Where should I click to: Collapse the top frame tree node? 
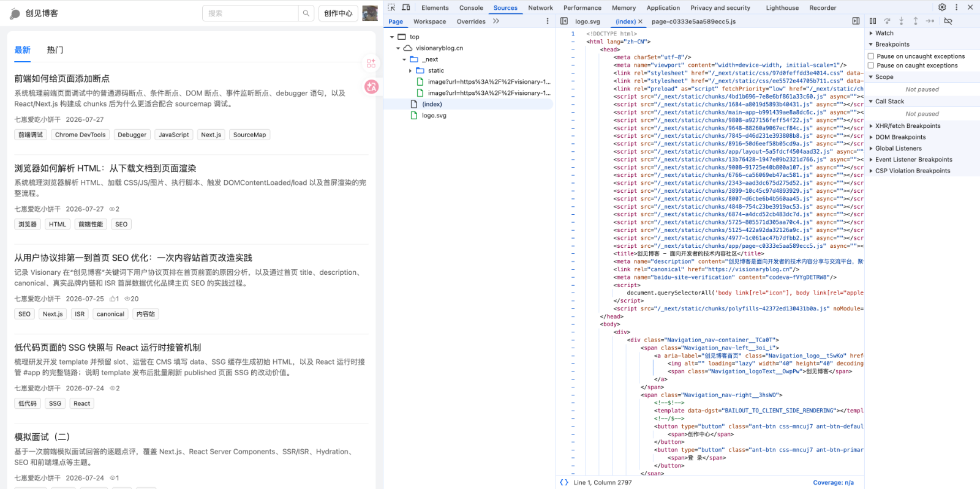click(x=392, y=37)
